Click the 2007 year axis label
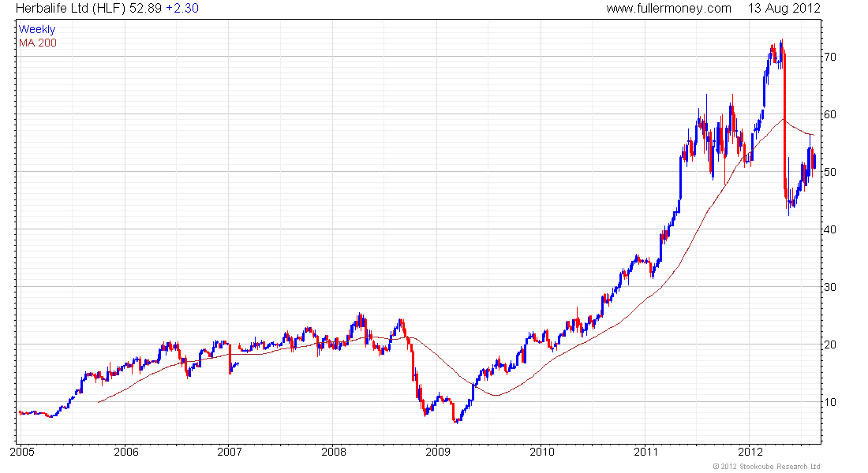Image resolution: width=868 pixels, height=473 pixels. tap(230, 452)
